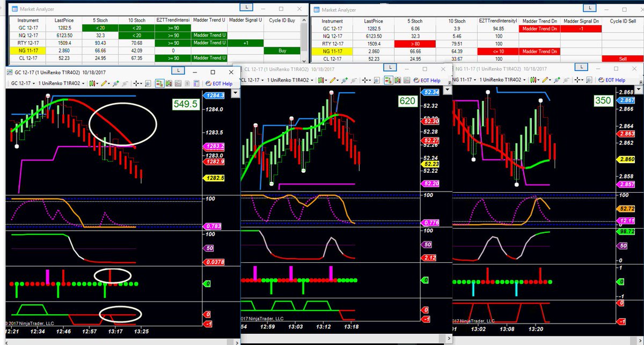The height and width of the screenshot is (345, 644).
Task: Click the +1 Madder Signal cell for RTY
Action: 245,42
